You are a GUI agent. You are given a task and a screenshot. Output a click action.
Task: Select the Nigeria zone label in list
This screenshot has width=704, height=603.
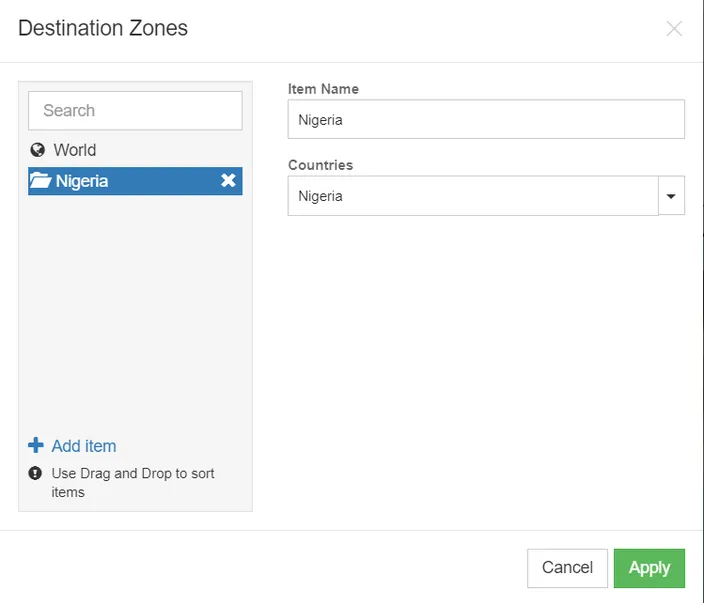82,181
